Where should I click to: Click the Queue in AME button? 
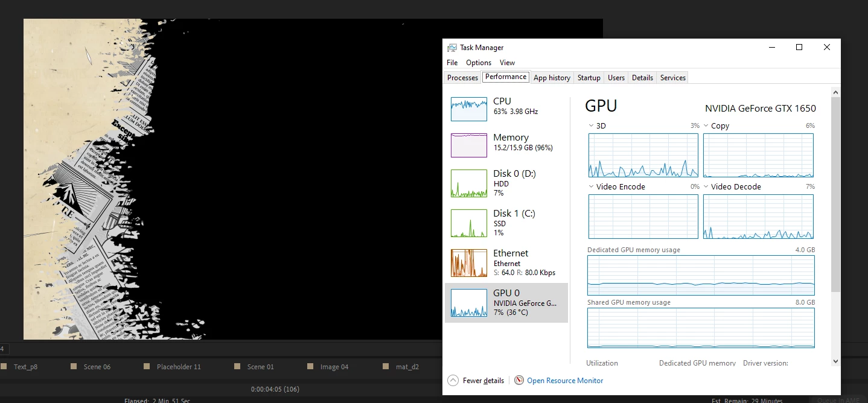(x=839, y=400)
